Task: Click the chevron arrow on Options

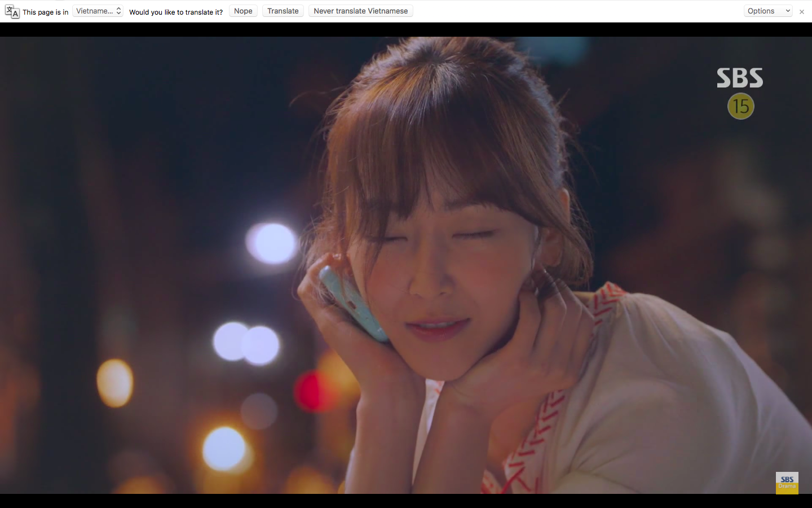Action: pos(788,11)
